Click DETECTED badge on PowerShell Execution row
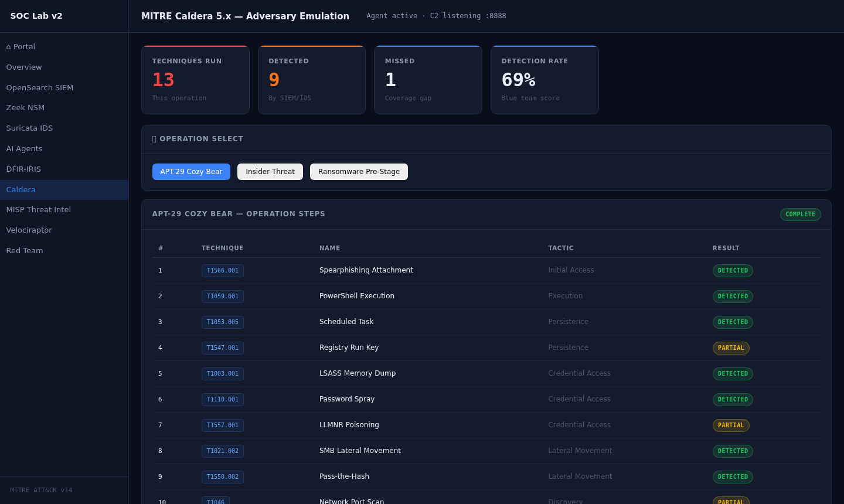Image resolution: width=844 pixels, height=504 pixels. click(733, 297)
